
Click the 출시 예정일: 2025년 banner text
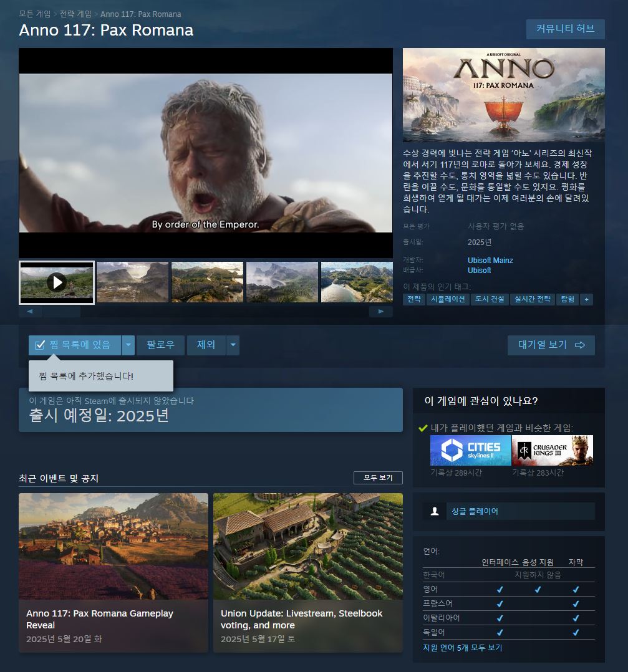click(x=99, y=416)
